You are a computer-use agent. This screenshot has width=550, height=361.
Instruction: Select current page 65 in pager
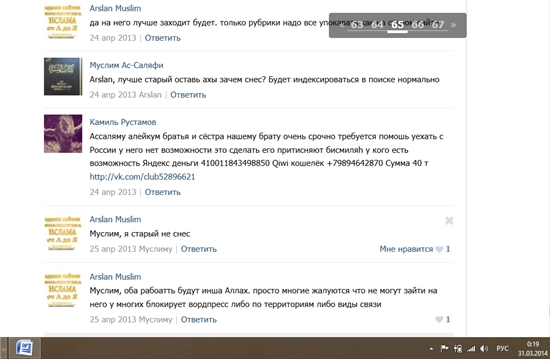397,25
